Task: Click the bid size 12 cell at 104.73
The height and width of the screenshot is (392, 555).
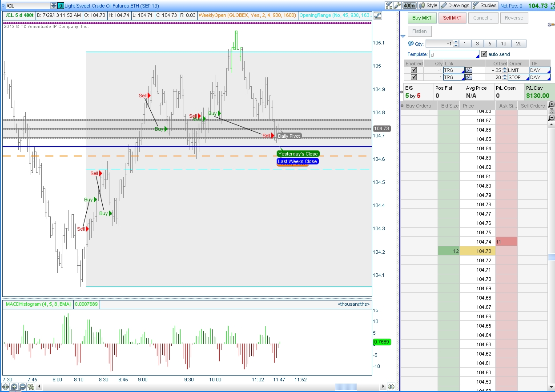Action: 449,251
